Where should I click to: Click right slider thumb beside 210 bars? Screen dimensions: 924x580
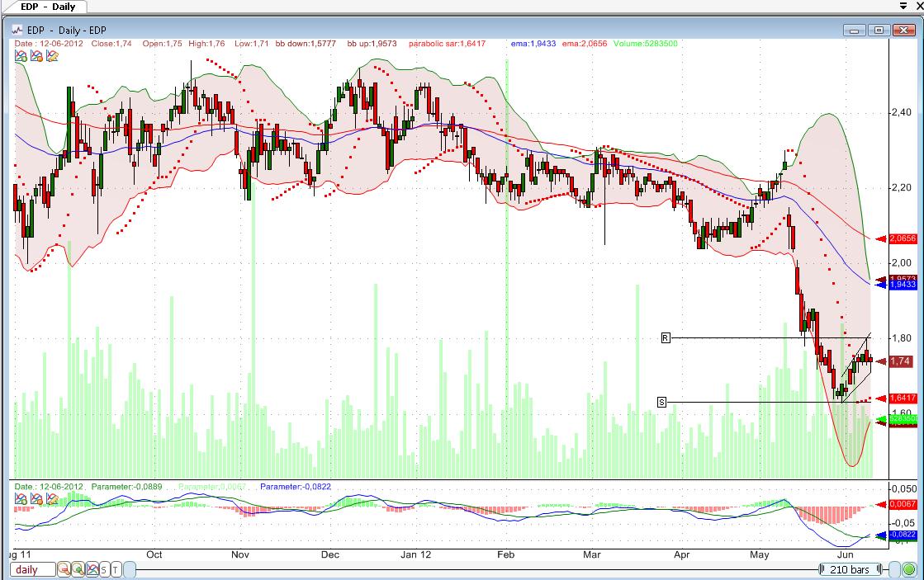(x=894, y=569)
